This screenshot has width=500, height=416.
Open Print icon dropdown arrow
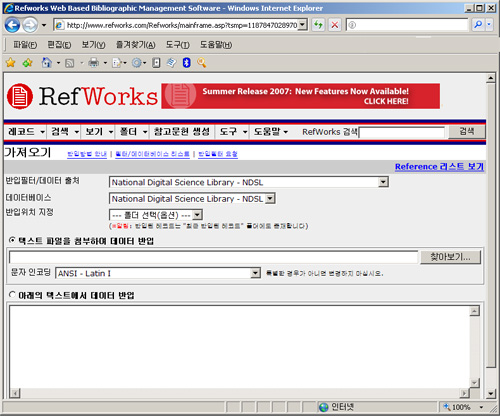coord(105,63)
